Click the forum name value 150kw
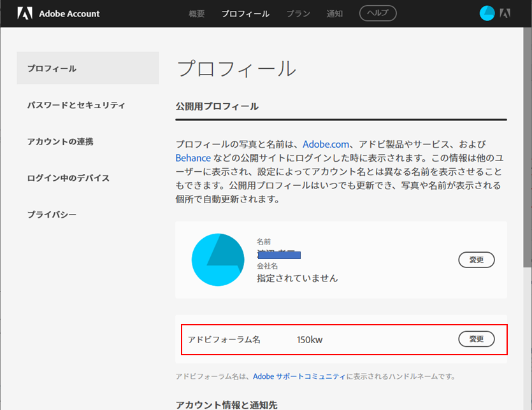 [310, 340]
